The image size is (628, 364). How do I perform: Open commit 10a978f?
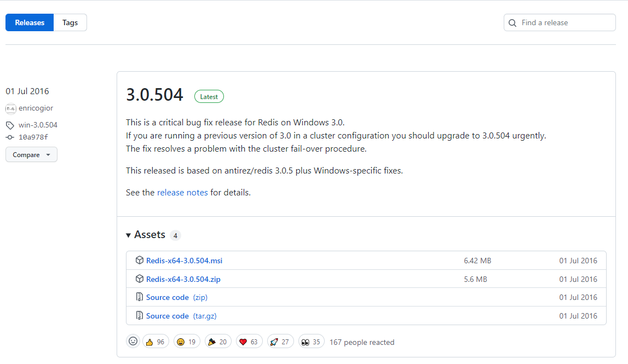[33, 137]
